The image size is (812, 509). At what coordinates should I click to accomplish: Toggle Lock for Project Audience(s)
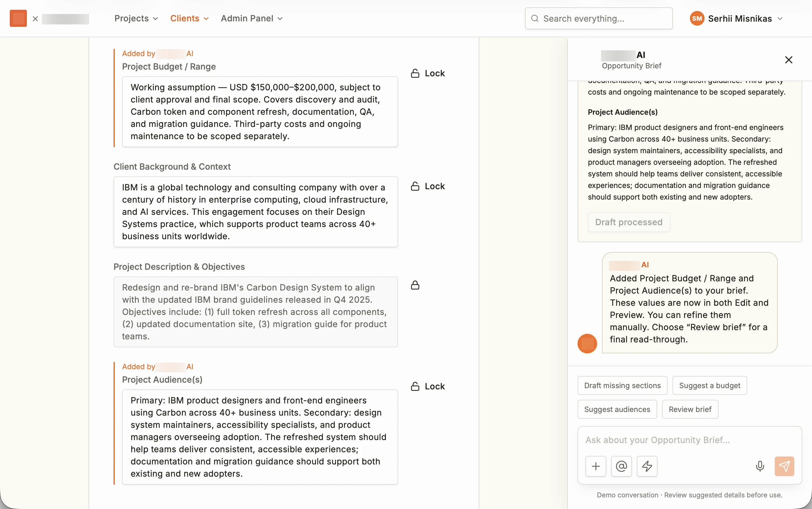tap(428, 386)
